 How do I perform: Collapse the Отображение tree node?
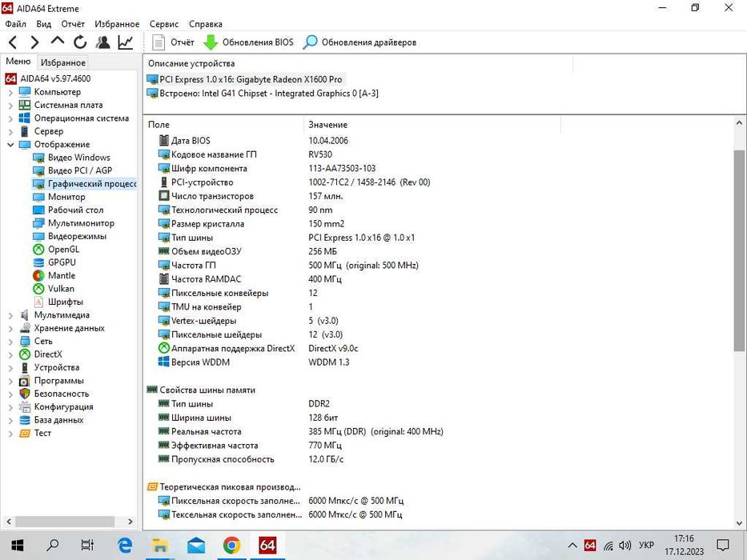pos(10,145)
